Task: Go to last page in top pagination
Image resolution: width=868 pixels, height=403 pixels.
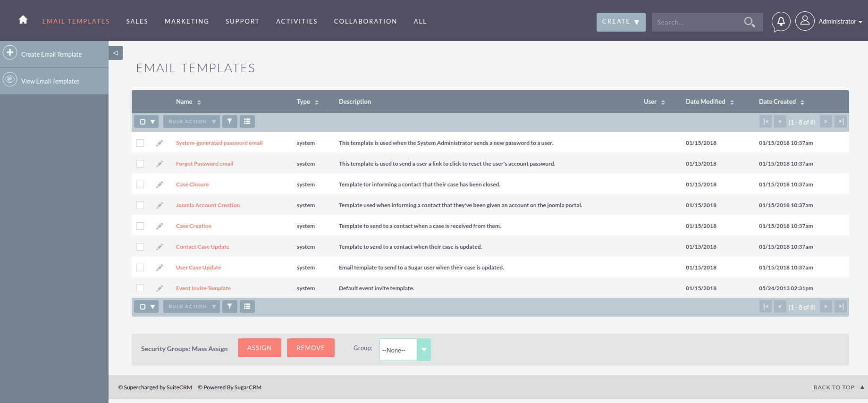Action: pyautogui.click(x=841, y=121)
